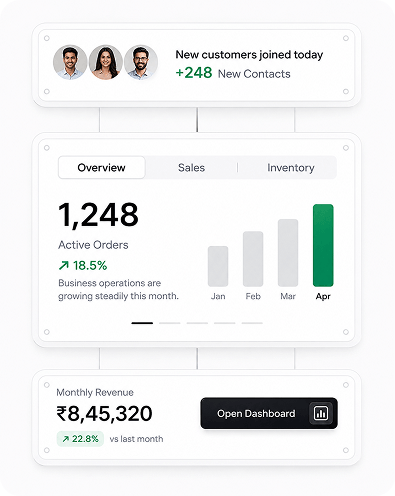This screenshot has height=496, width=395.
Task: Select the first active carousel indicator
Action: tap(142, 323)
